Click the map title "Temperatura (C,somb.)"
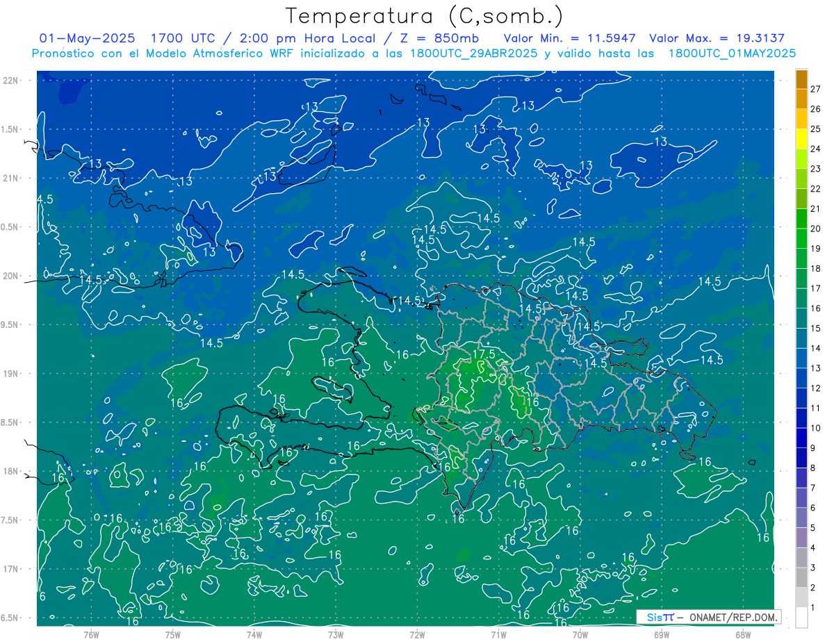 pyautogui.click(x=425, y=16)
